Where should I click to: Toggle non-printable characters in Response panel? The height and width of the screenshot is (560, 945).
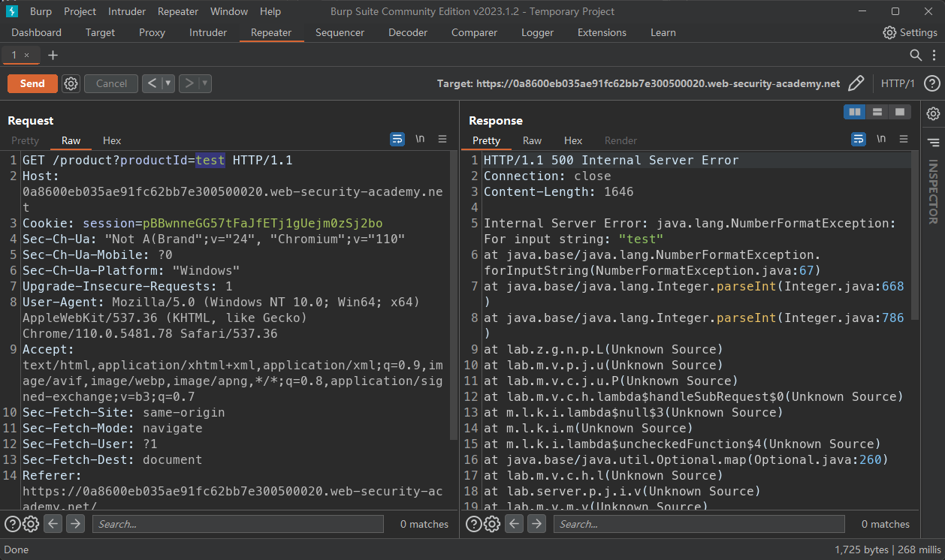coord(881,139)
